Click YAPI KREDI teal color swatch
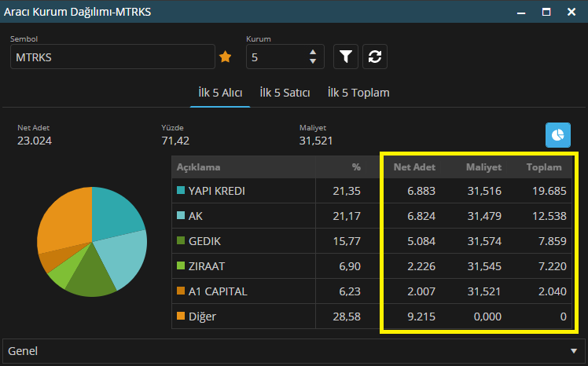Screen dimensions: 588x366 click(x=181, y=190)
